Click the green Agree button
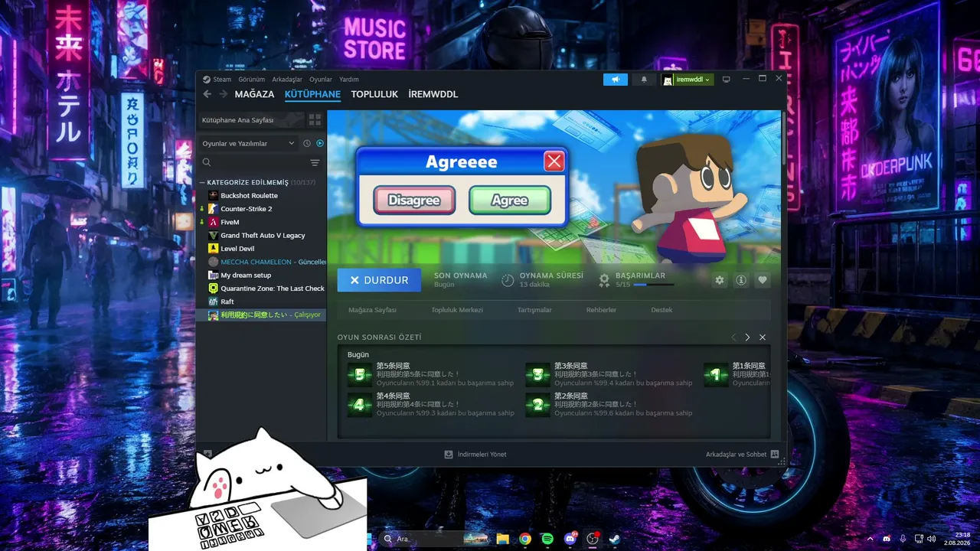The image size is (980, 551). (510, 201)
